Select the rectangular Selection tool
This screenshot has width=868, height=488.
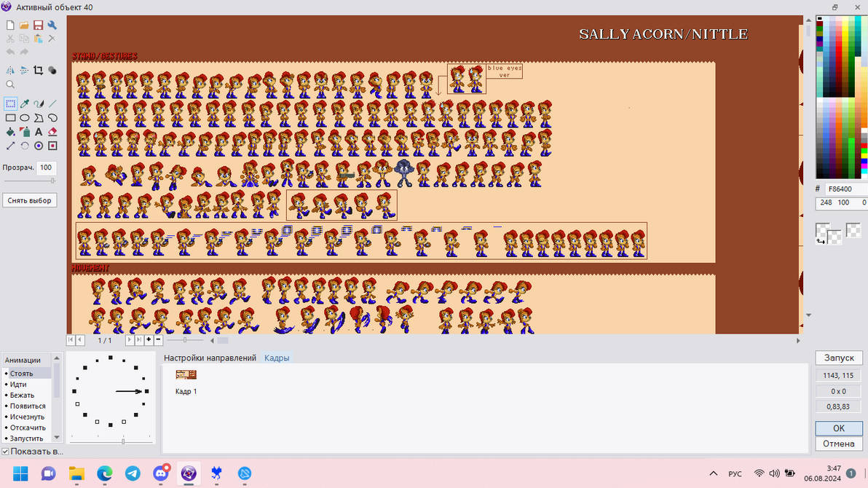[10, 103]
